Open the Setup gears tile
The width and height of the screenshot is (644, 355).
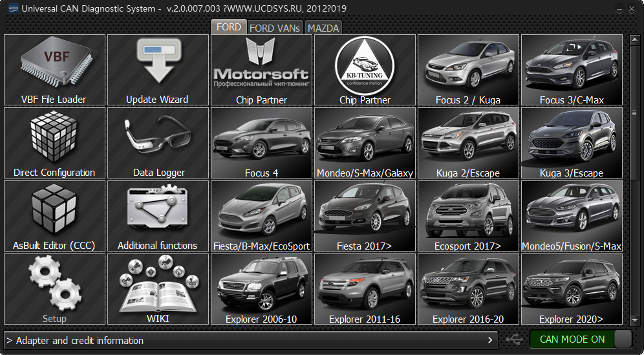(54, 289)
